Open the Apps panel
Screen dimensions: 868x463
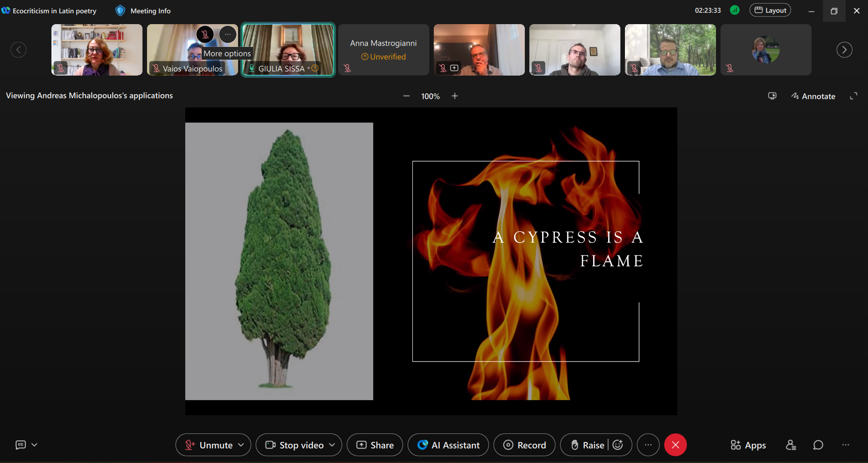(748, 445)
